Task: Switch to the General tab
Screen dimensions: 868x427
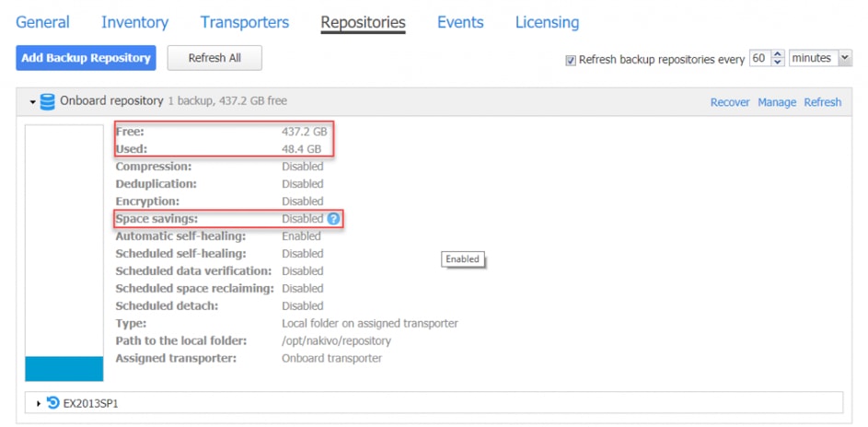Action: coord(42,22)
